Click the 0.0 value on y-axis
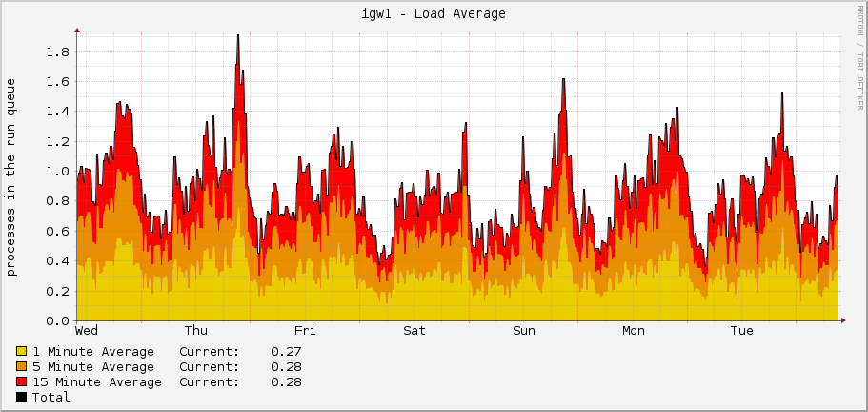 pyautogui.click(x=57, y=321)
